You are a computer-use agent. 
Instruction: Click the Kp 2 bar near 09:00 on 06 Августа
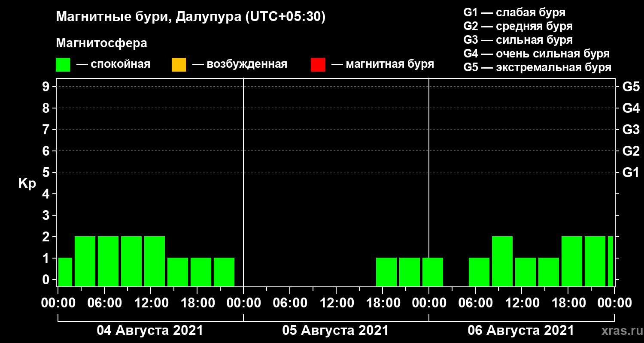tap(502, 261)
